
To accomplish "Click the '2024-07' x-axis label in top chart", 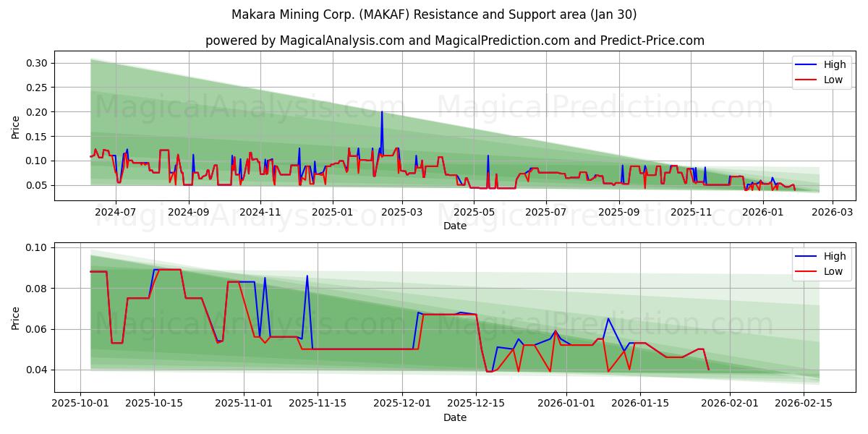I will 116,213.
